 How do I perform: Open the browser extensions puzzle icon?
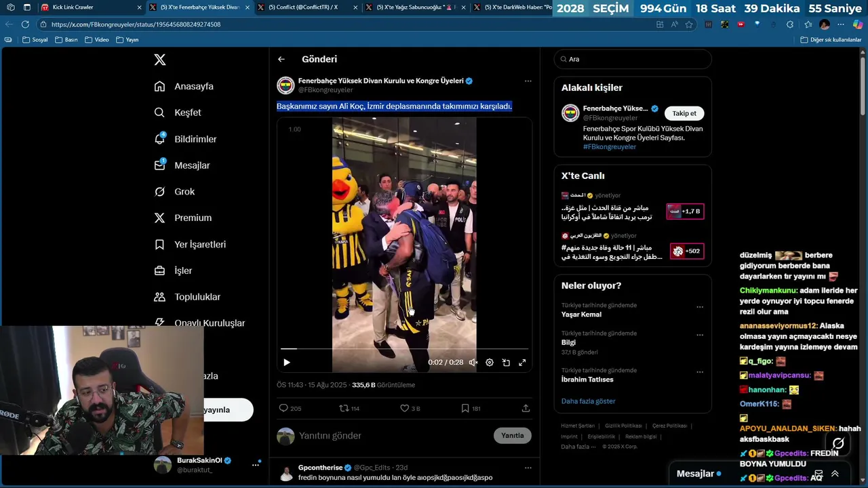(x=791, y=24)
